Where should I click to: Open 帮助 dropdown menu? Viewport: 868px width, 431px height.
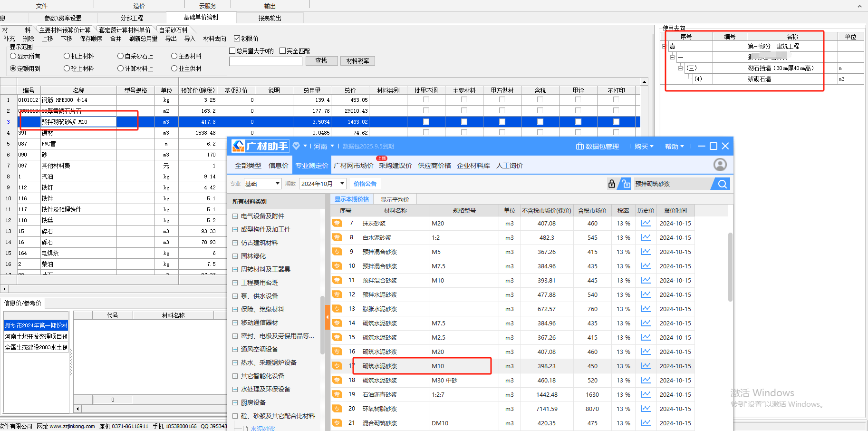point(675,147)
